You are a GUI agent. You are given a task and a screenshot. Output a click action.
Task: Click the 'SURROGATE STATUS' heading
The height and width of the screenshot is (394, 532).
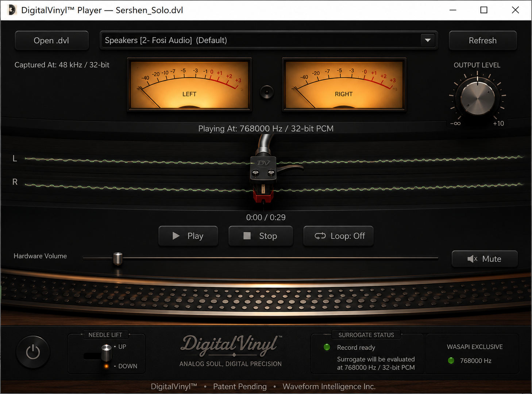[366, 335]
